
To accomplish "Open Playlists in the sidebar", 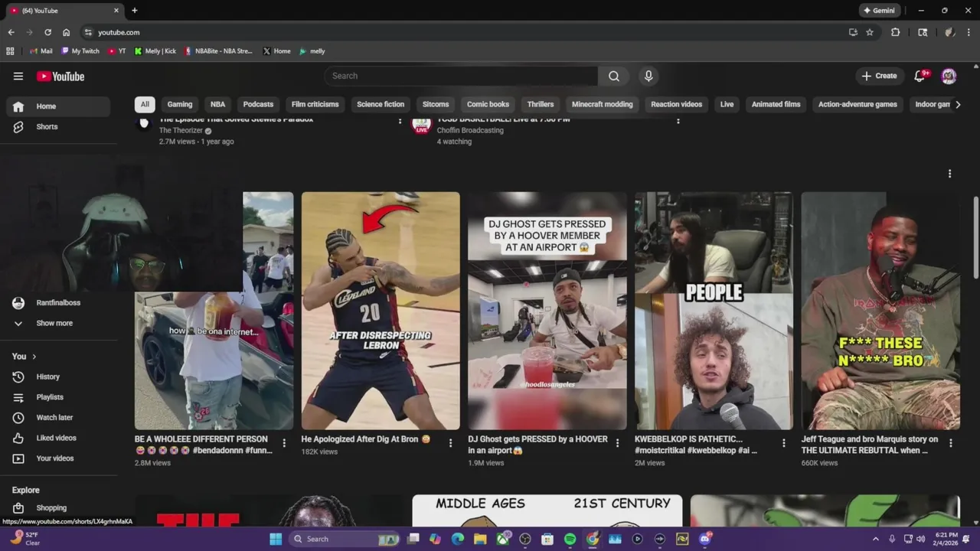I will tap(58, 397).
